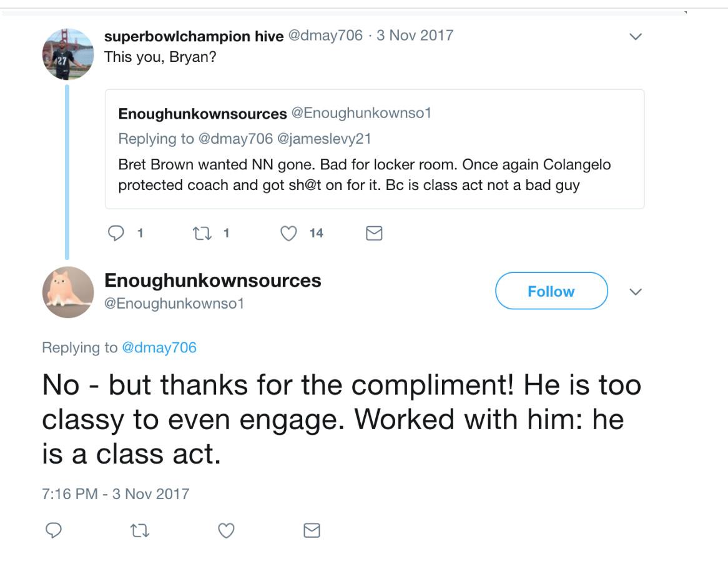Image resolution: width=728 pixels, height=561 pixels.
Task: Open the 7:16 PM timestamp link
Action: tap(115, 494)
